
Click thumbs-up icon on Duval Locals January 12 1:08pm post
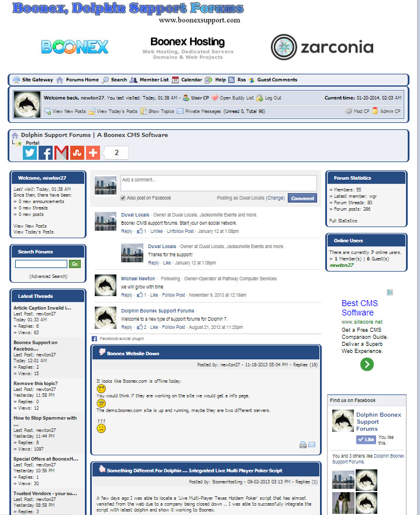click(x=140, y=231)
